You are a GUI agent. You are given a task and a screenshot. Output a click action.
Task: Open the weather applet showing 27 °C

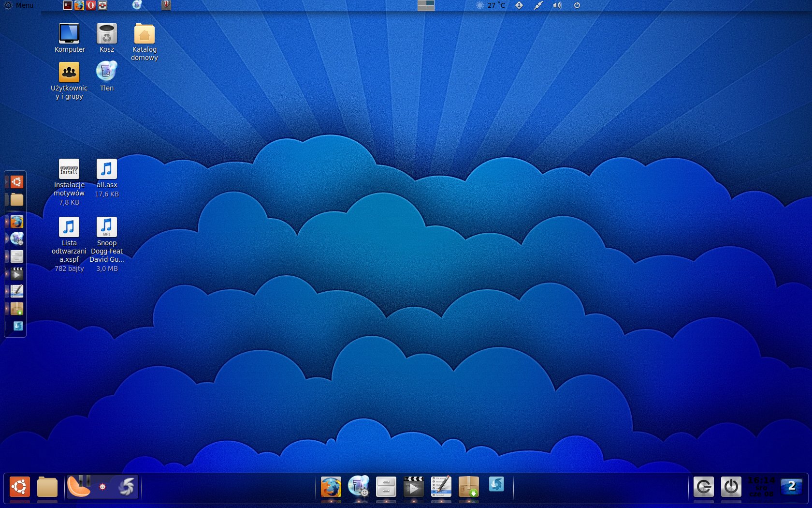pyautogui.click(x=491, y=5)
